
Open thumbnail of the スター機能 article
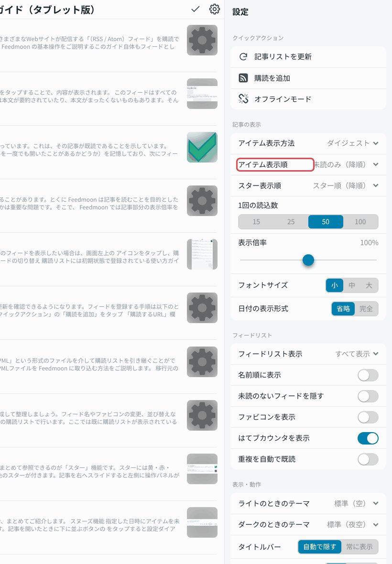[x=202, y=469]
